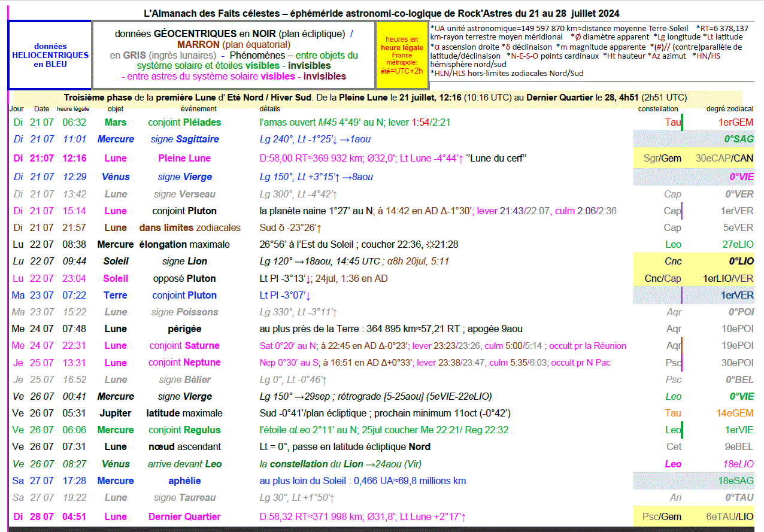The width and height of the screenshot is (764, 532).
Task: Click the constellation cell "Sgr/Gem"
Action: pos(662,158)
